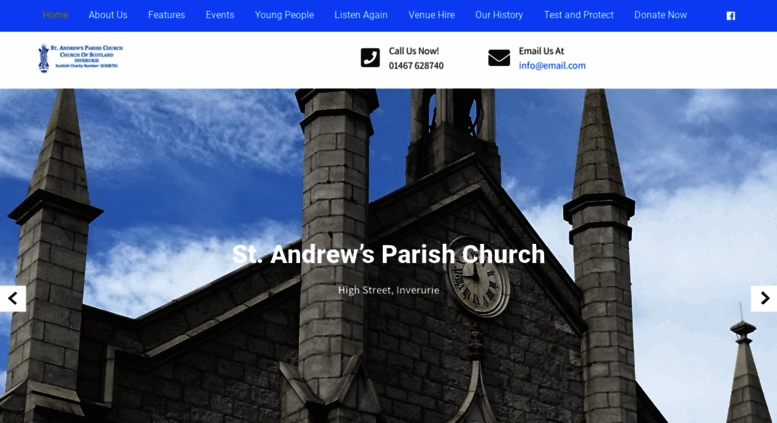Screen dimensions: 777x423
Task: Click the phone number 01467 628740
Action: (416, 65)
